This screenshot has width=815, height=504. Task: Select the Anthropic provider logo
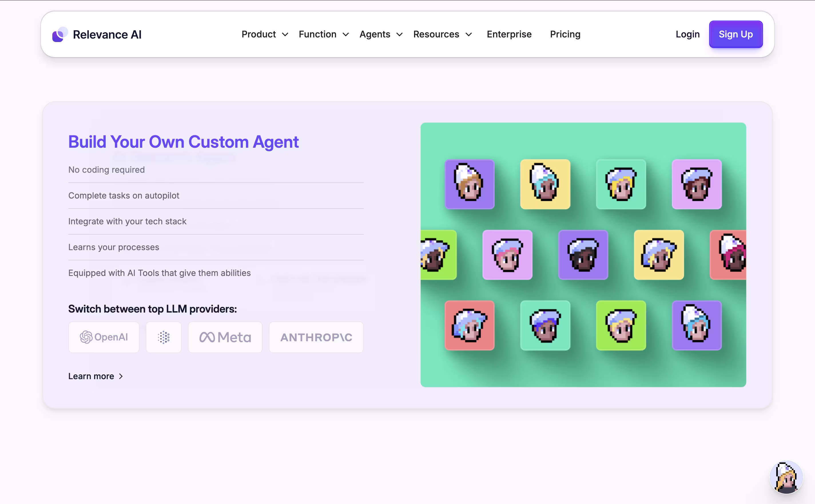point(316,337)
